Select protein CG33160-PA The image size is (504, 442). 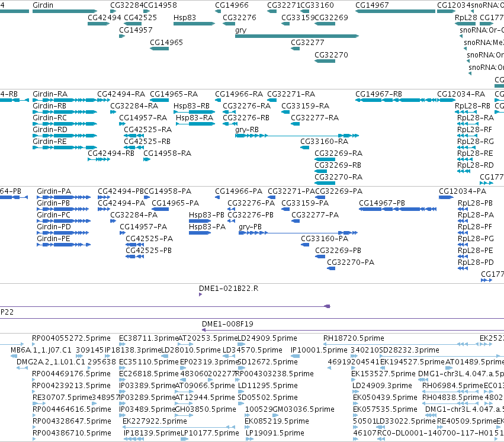pyautogui.click(x=305, y=245)
